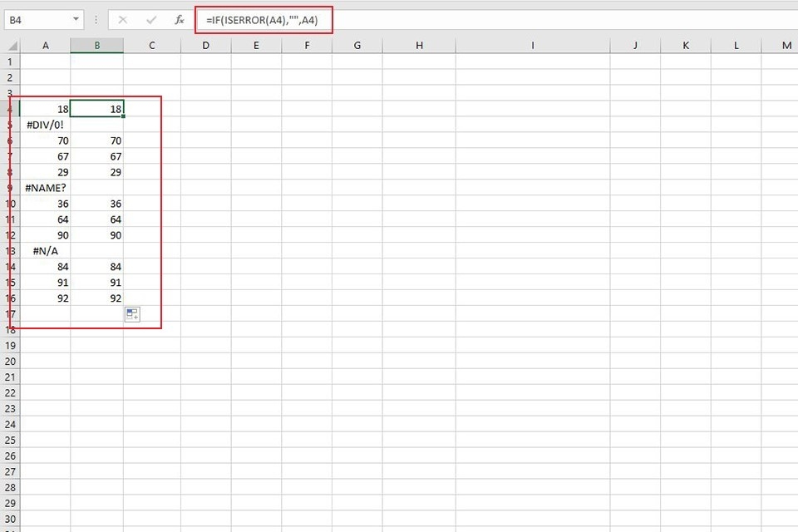Select column E header
This screenshot has height=532, width=798.
[256, 46]
